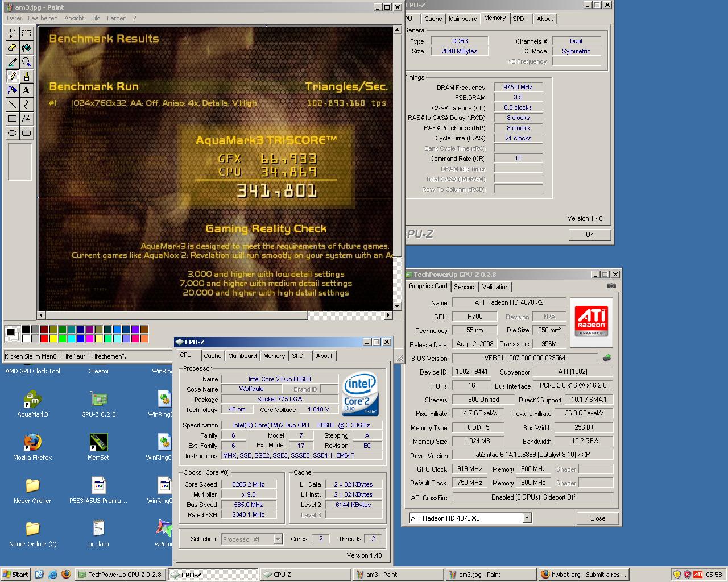Open the Windows Start menu
728x582 pixels.
pos(16,575)
